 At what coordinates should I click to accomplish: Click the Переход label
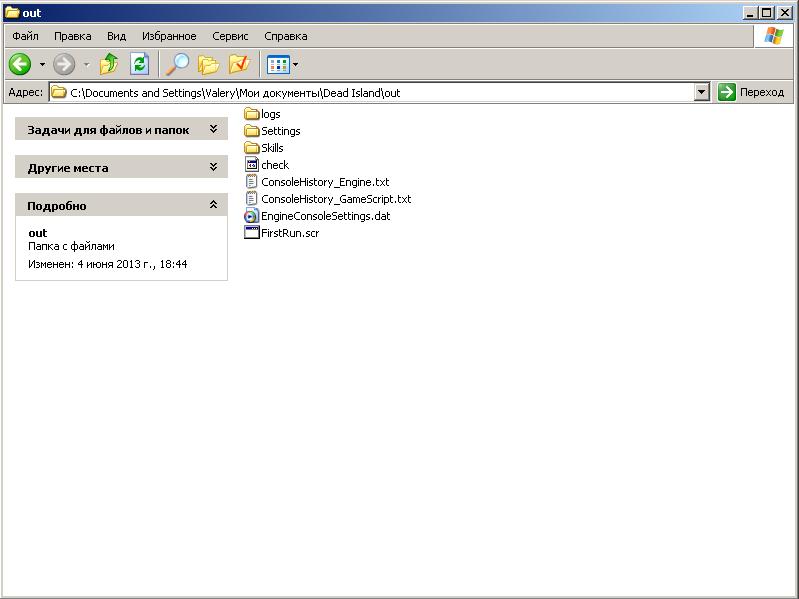coord(762,92)
